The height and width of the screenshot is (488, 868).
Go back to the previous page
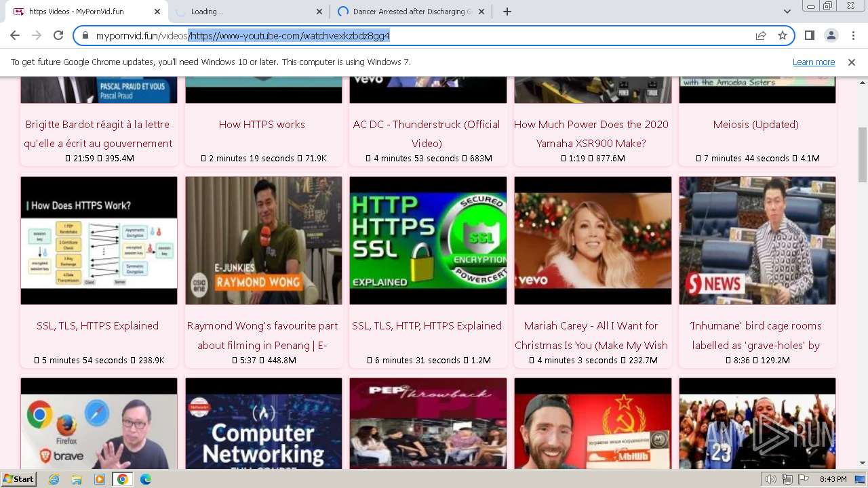coord(15,35)
